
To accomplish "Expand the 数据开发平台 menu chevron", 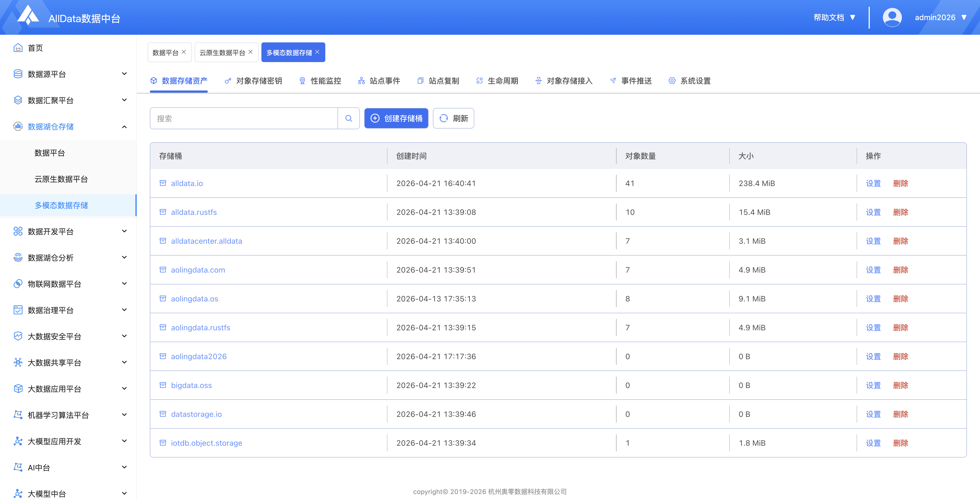I will (124, 231).
